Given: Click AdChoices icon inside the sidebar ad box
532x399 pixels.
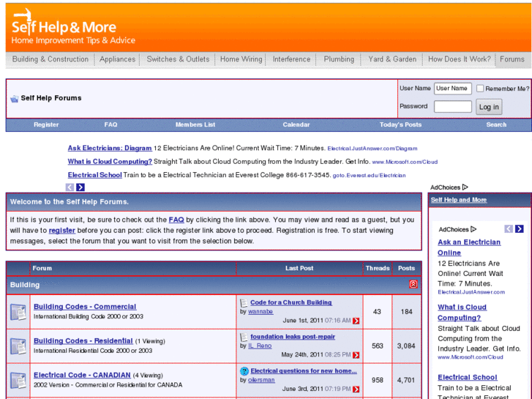Looking at the screenshot, I should click(473, 229).
